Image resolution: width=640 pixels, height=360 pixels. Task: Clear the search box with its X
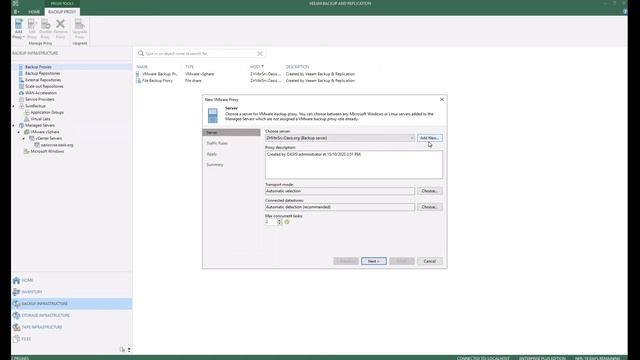(260, 53)
